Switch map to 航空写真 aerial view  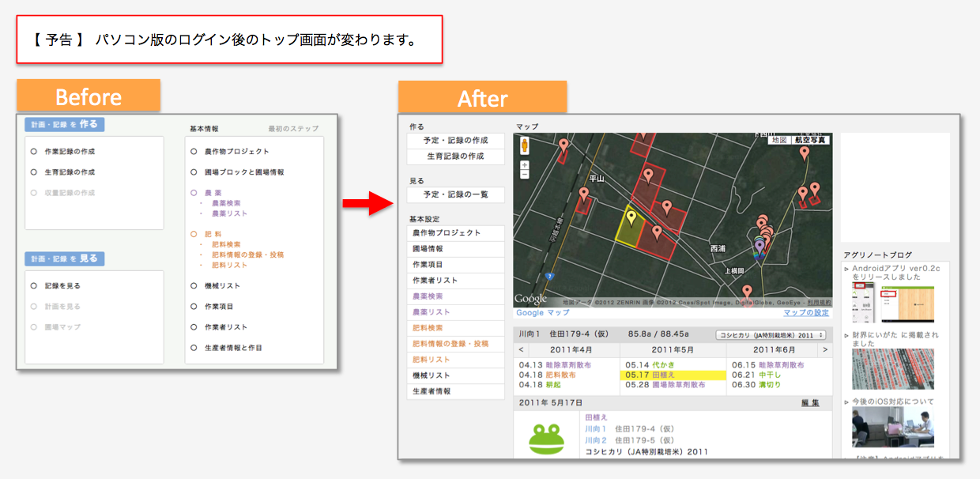pyautogui.click(x=811, y=140)
